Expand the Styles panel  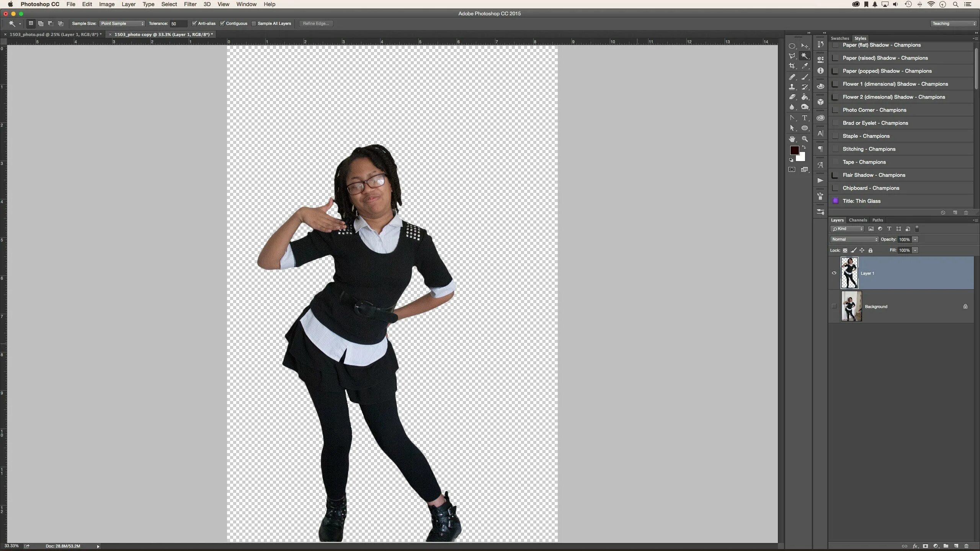point(861,38)
